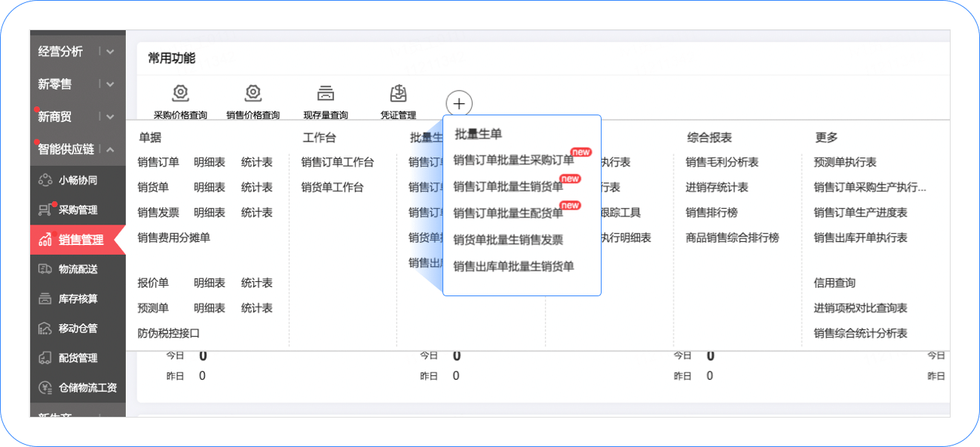The image size is (980, 447).
Task: Open 防伪税控接口
Action: click(x=169, y=333)
